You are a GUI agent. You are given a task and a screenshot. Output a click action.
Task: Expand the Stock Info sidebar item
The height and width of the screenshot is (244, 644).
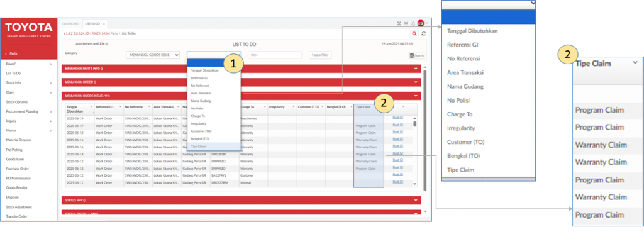pos(29,83)
